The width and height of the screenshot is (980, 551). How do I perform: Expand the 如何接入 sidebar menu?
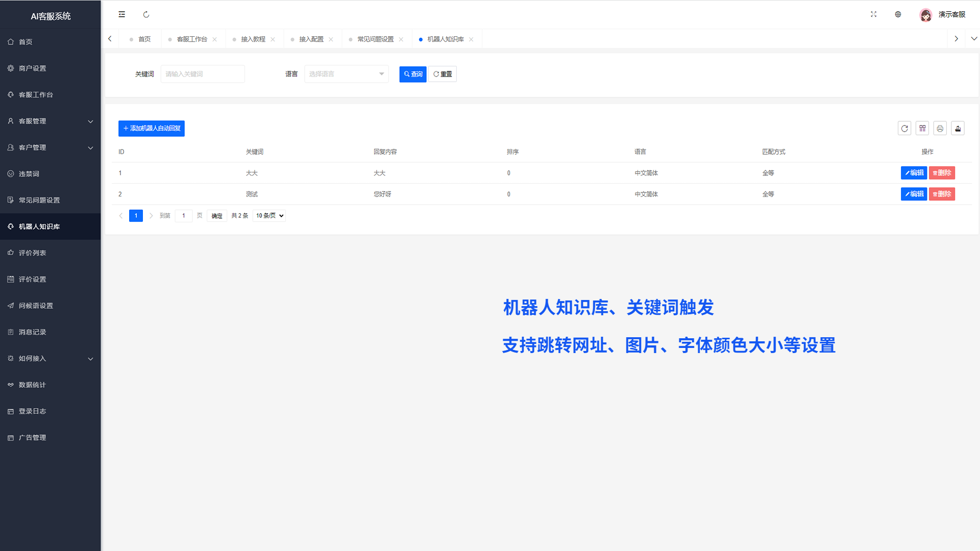point(50,358)
